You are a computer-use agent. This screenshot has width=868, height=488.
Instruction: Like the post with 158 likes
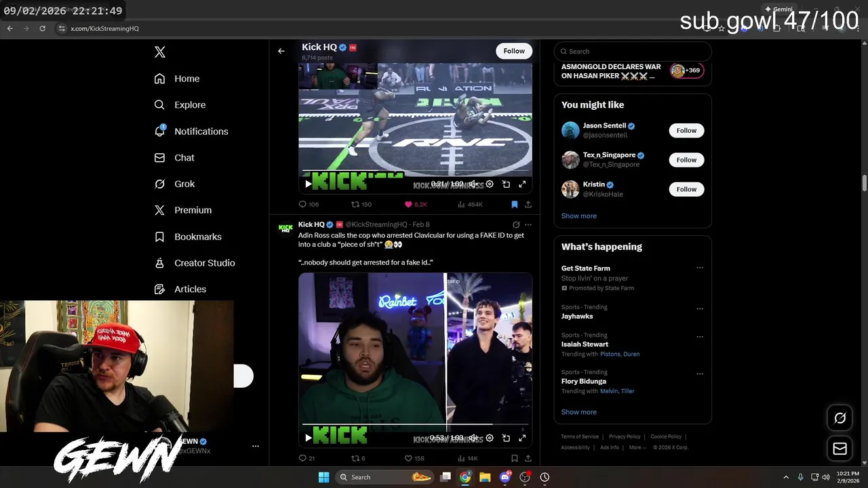point(414,458)
